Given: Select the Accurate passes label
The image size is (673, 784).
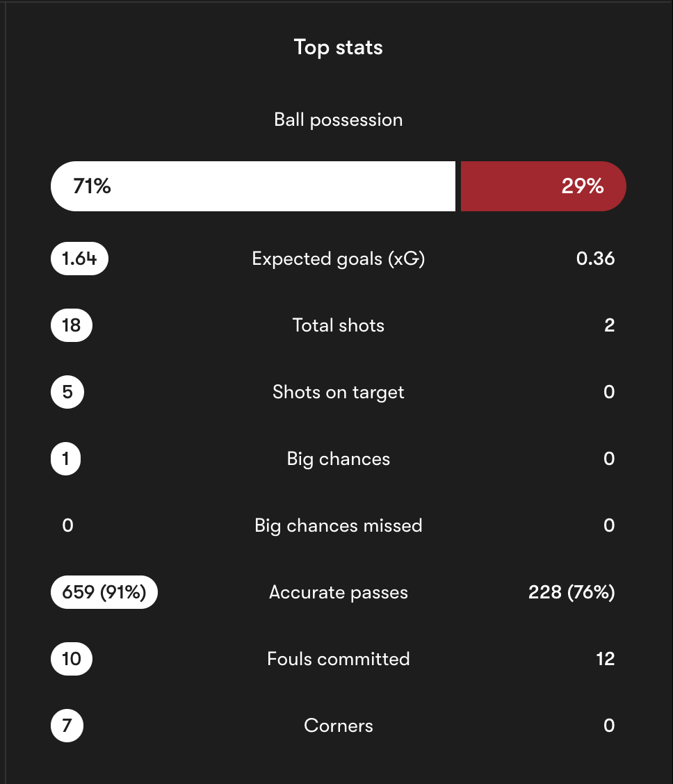Looking at the screenshot, I should pos(338,592).
